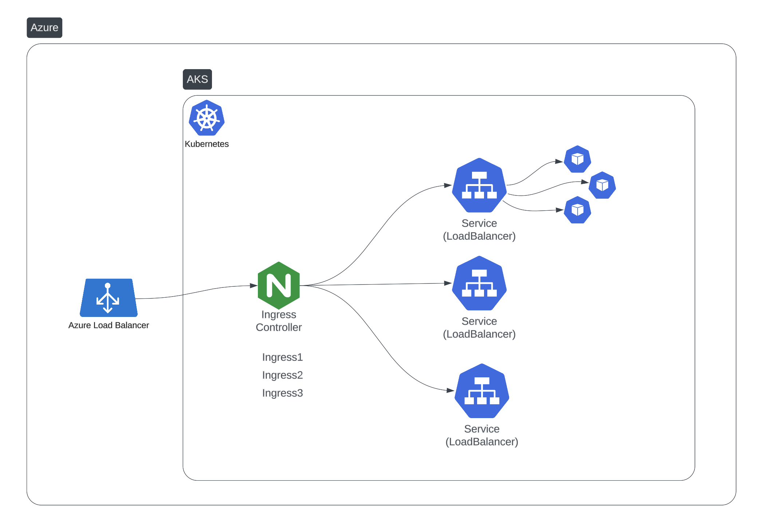This screenshot has height=532, width=759.
Task: Click the bottom Service (LoadBalancer) caption
Action: tap(482, 435)
